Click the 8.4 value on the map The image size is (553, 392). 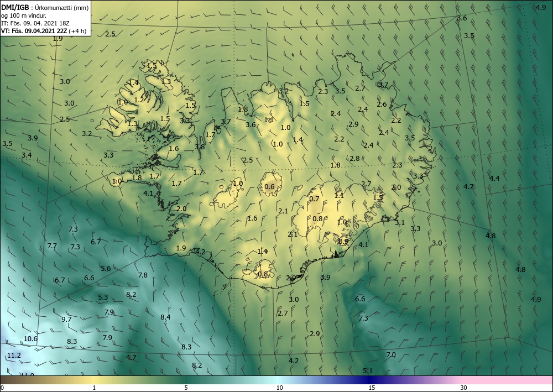(165, 317)
